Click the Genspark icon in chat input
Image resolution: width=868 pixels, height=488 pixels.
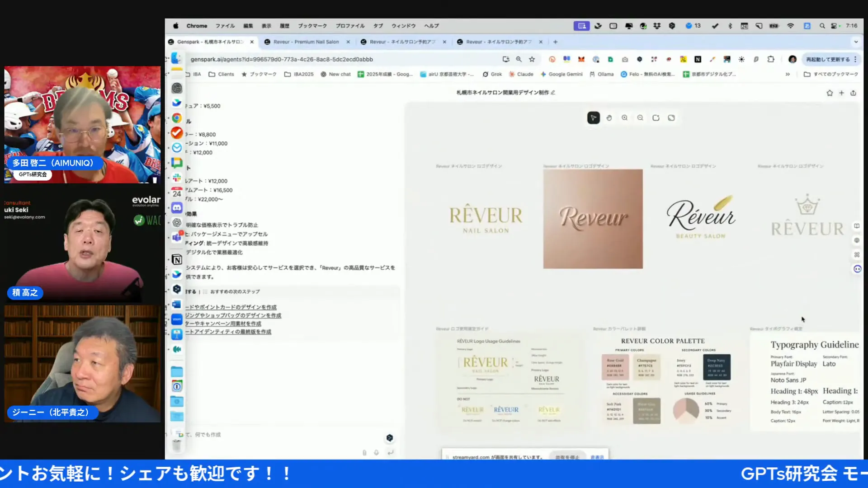[390, 438]
